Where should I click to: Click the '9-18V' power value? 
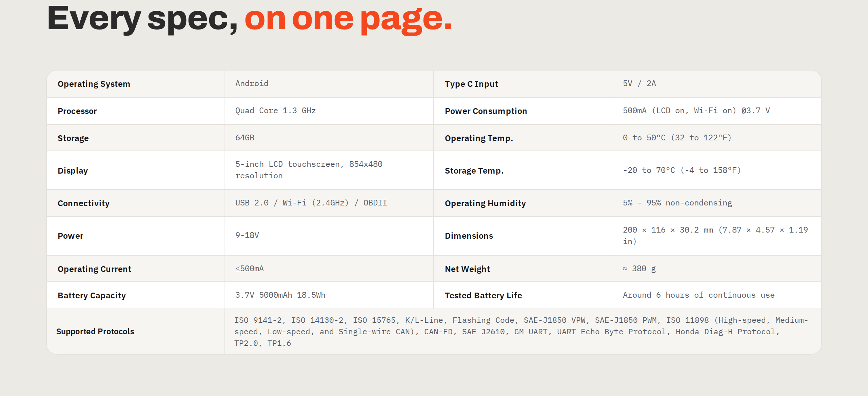[247, 235]
